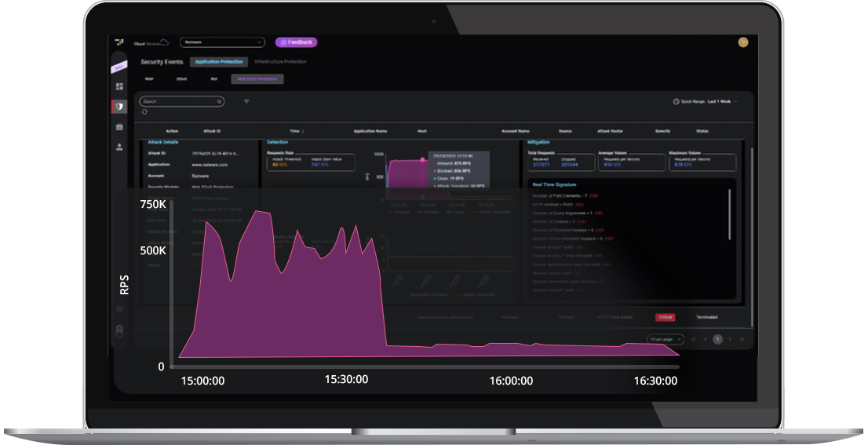
Task: Click the Severity column header
Action: tap(662, 131)
